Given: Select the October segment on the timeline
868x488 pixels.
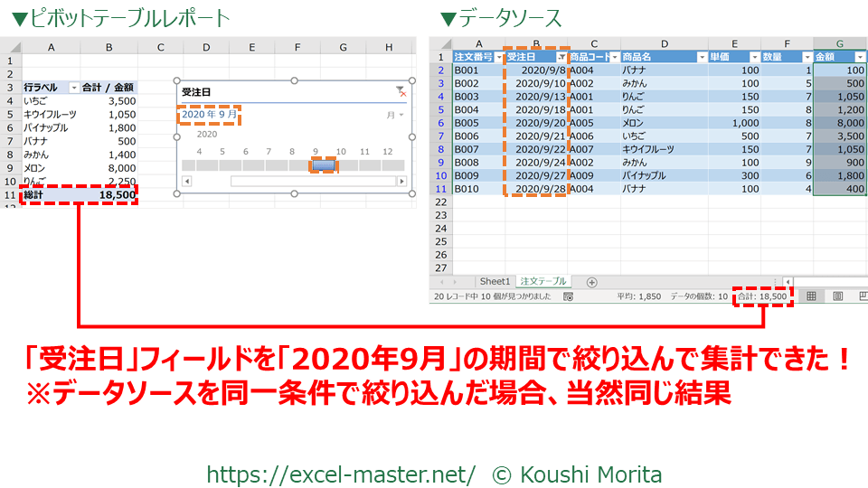Looking at the screenshot, I should [x=347, y=165].
